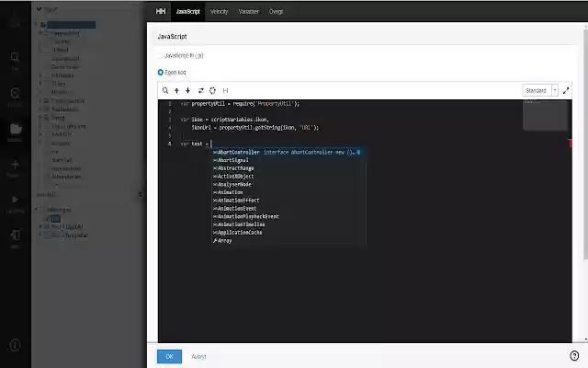Click the info icon on AbortController suggestion
The width and height of the screenshot is (588, 368).
click(x=358, y=152)
